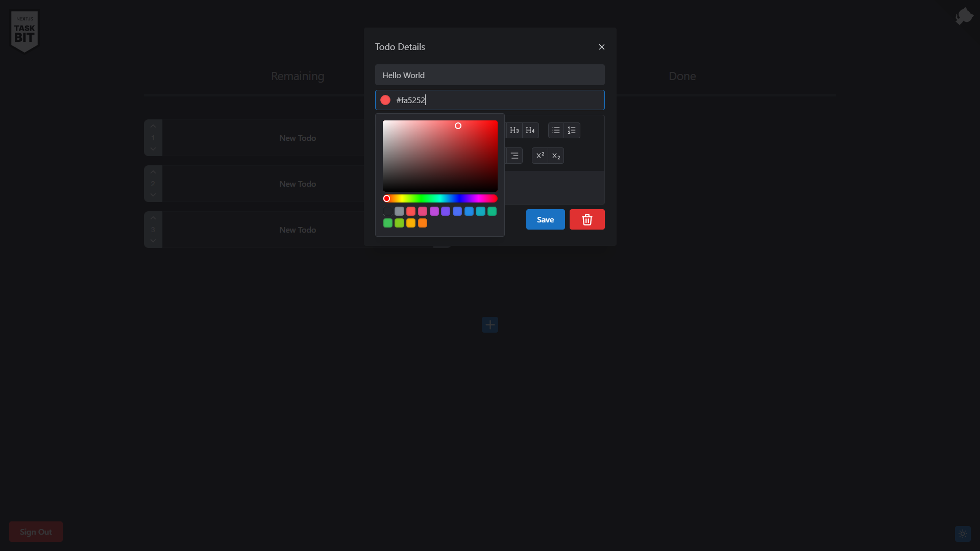Toggle the 'Done' section view
This screenshot has width=980, height=551.
pyautogui.click(x=682, y=76)
